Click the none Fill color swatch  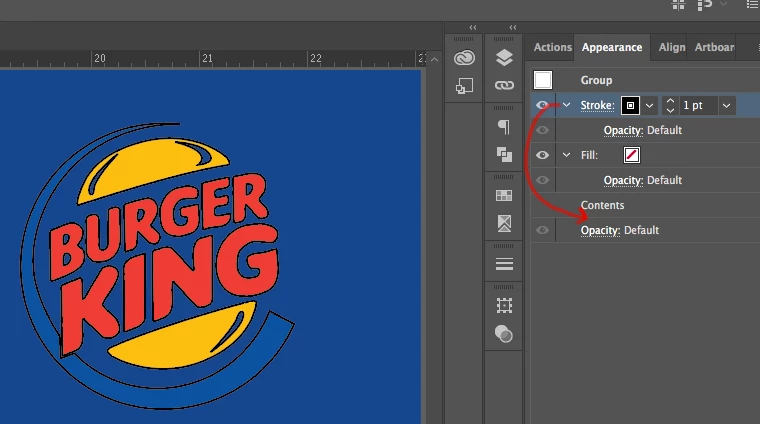(x=632, y=155)
